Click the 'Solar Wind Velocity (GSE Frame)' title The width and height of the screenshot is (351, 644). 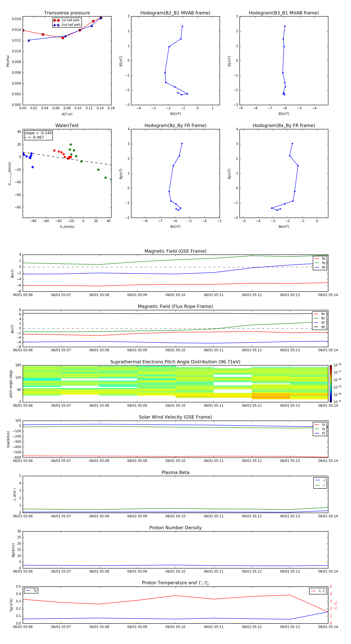(175, 417)
